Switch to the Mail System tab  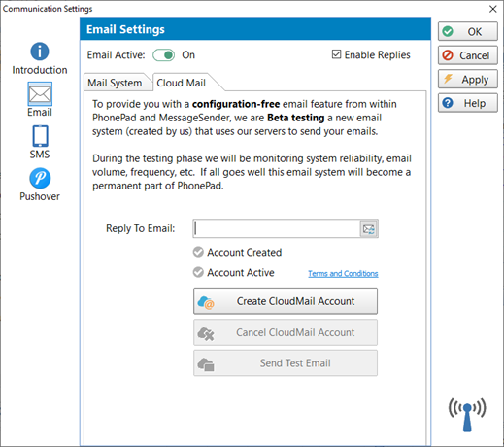tap(115, 83)
